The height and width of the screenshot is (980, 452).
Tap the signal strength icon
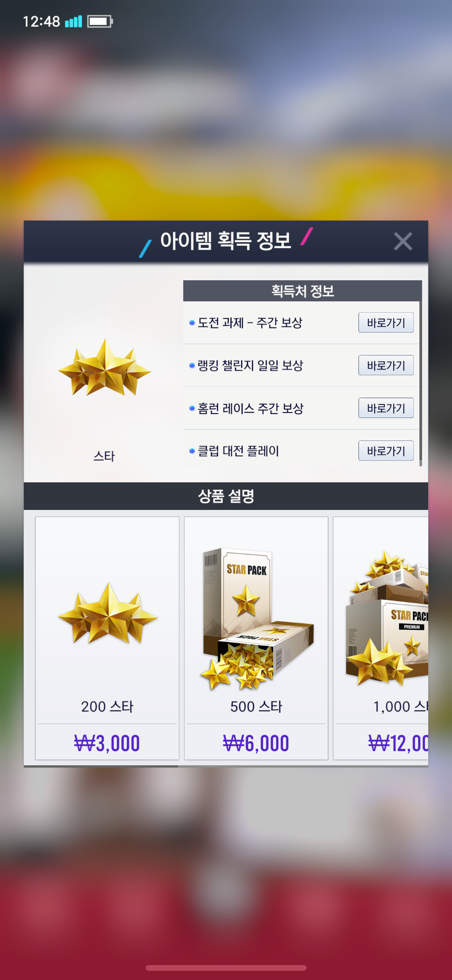[x=74, y=21]
